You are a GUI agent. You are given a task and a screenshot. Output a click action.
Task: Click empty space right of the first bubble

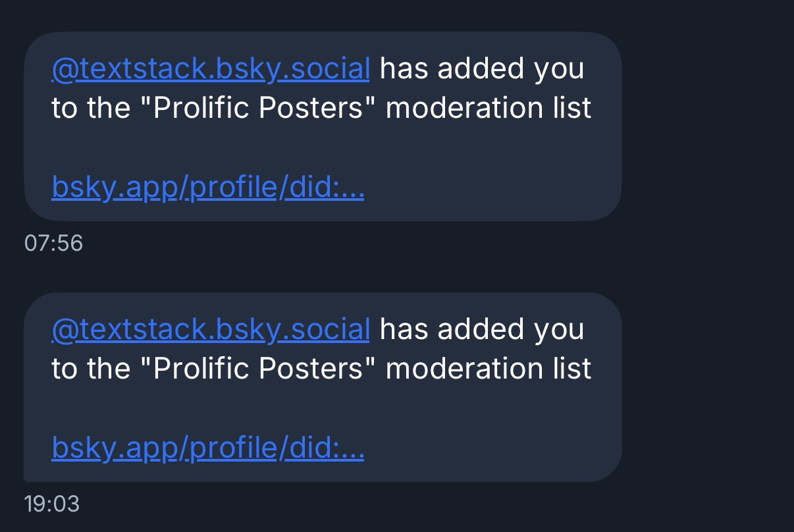704,125
